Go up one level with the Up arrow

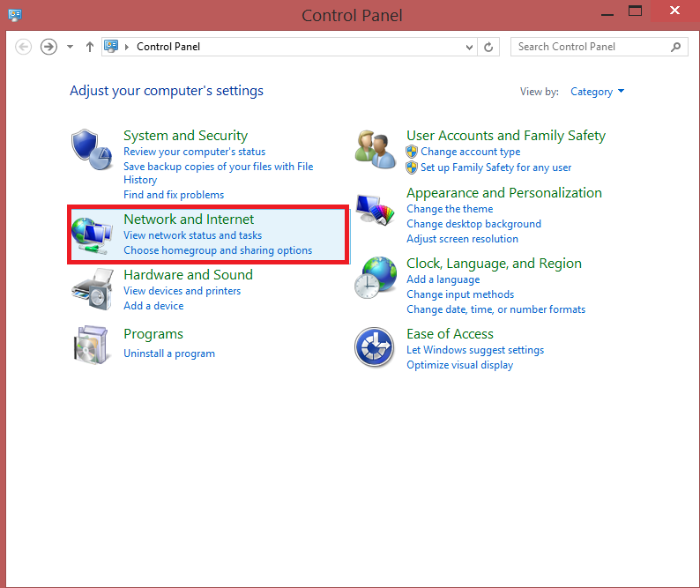(90, 47)
